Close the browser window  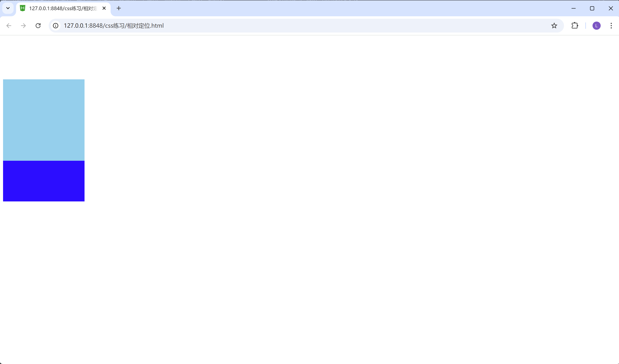click(x=611, y=8)
